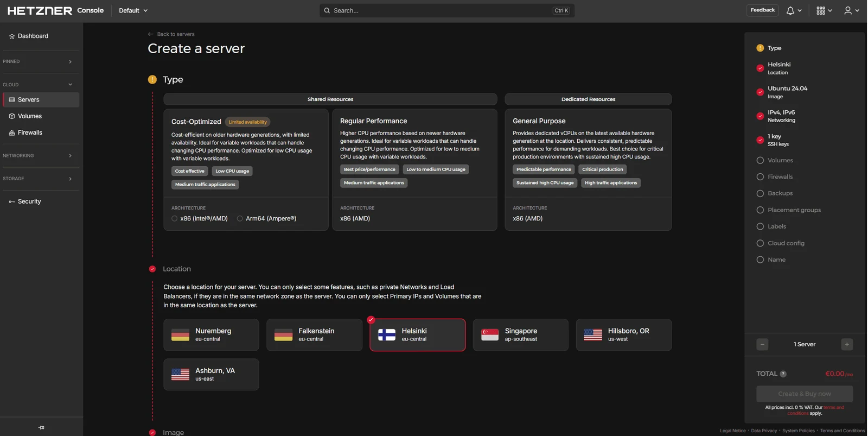Viewport: 868px width, 436px height.
Task: Jump to Placement groups step
Action: pyautogui.click(x=789, y=210)
